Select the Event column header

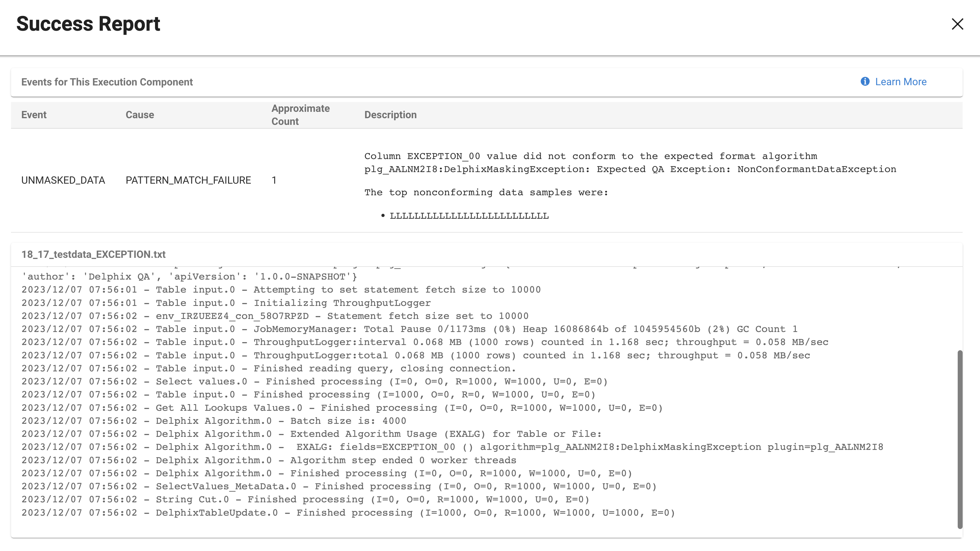34,114
